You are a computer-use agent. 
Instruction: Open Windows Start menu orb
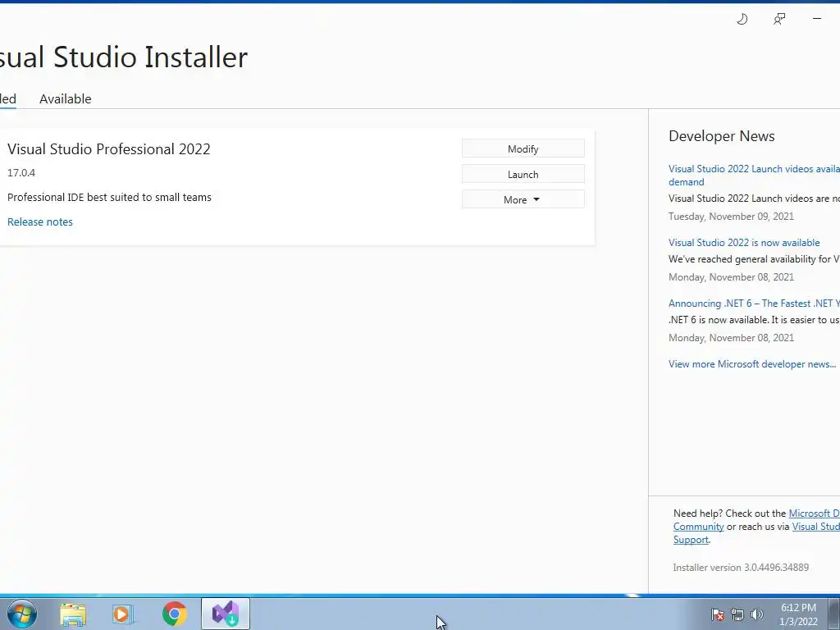(22, 614)
